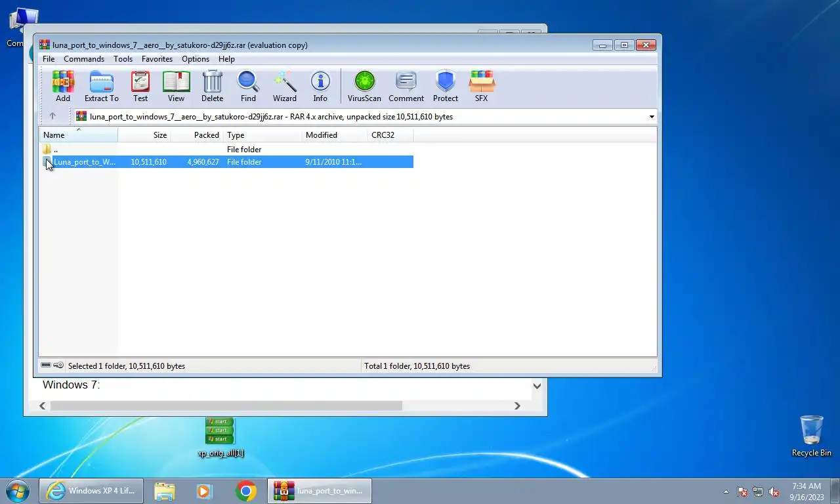This screenshot has height=504, width=840.
Task: Show archive Info
Action: pyautogui.click(x=320, y=87)
